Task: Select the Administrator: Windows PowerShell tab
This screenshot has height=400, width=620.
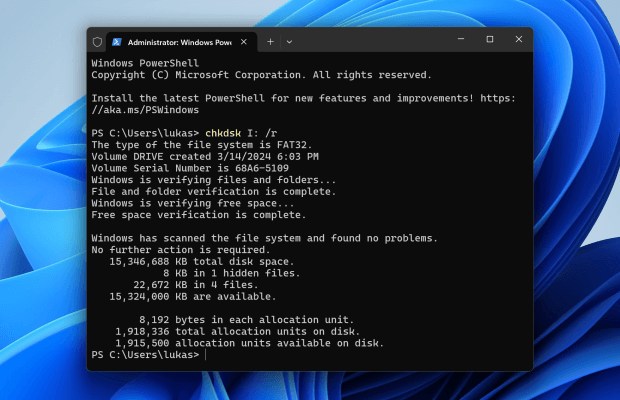Action: point(181,42)
